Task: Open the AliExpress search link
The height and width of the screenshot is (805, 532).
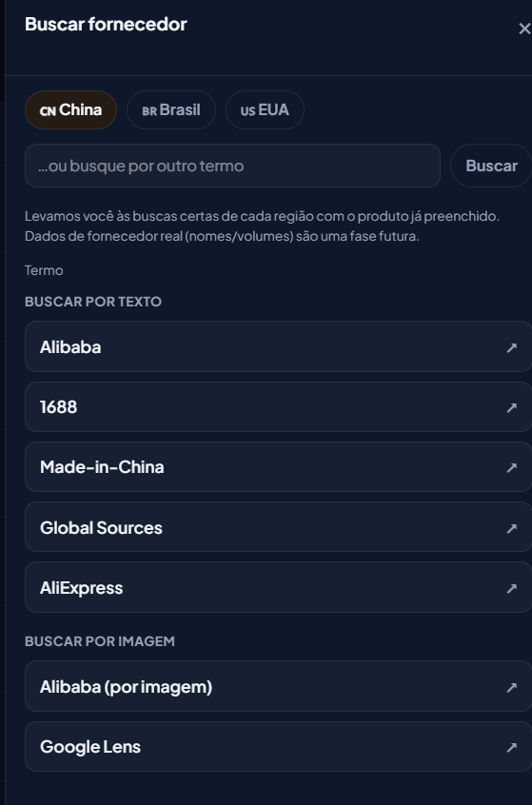Action: 278,587
